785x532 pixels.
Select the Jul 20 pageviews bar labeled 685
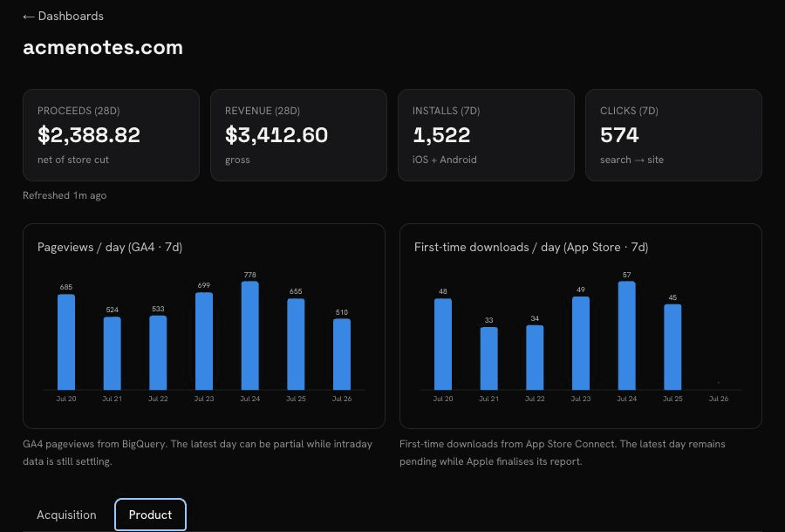tap(66, 342)
